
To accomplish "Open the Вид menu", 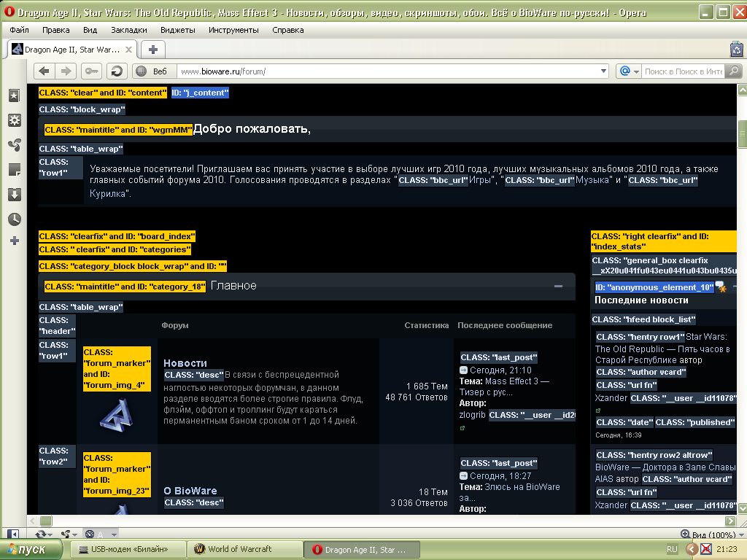I will coord(90,30).
